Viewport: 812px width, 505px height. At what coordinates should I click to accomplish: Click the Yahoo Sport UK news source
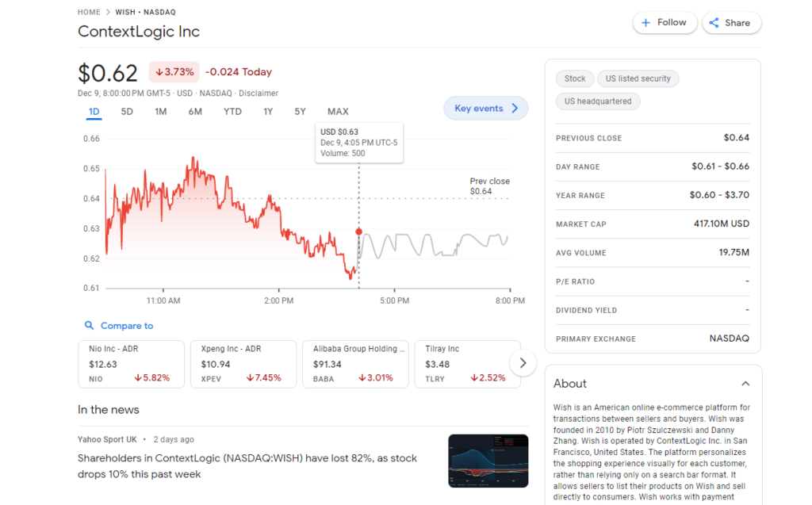[107, 440]
